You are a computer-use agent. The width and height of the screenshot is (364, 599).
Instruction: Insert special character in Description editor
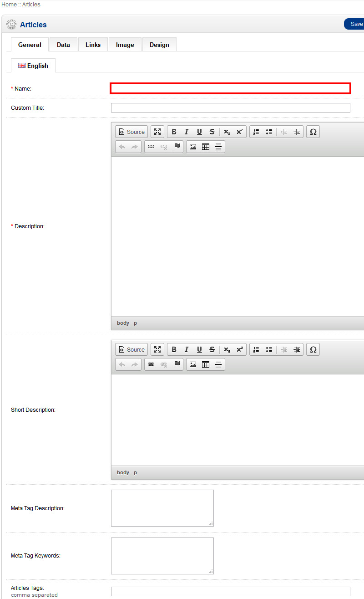pyautogui.click(x=313, y=132)
